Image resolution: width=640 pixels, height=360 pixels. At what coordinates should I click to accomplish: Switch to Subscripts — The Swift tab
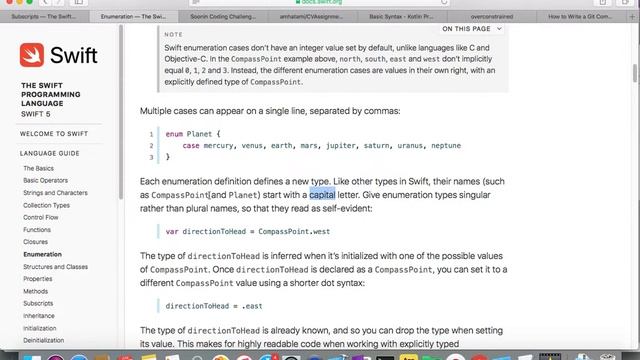(44, 17)
